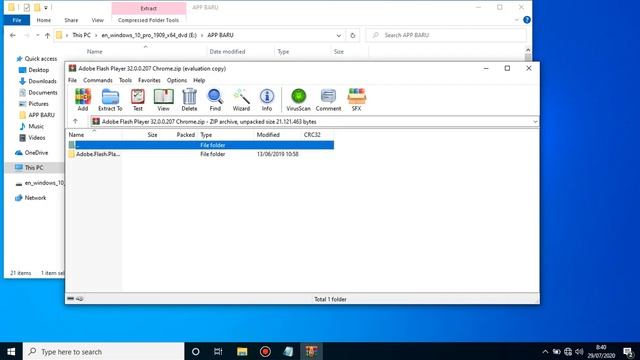Select APP BARU in Explorer sidebar
640x360 pixels.
coord(37,115)
